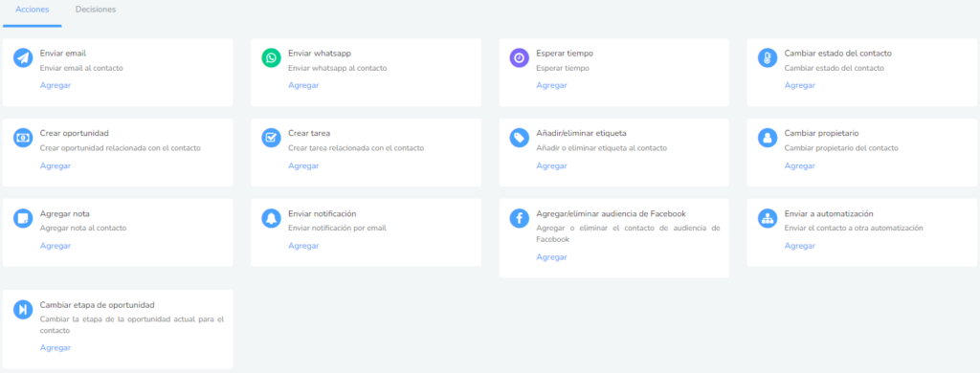Click the tag Añadir/eliminar etiqueta icon
This screenshot has height=373, width=980.
(x=520, y=138)
